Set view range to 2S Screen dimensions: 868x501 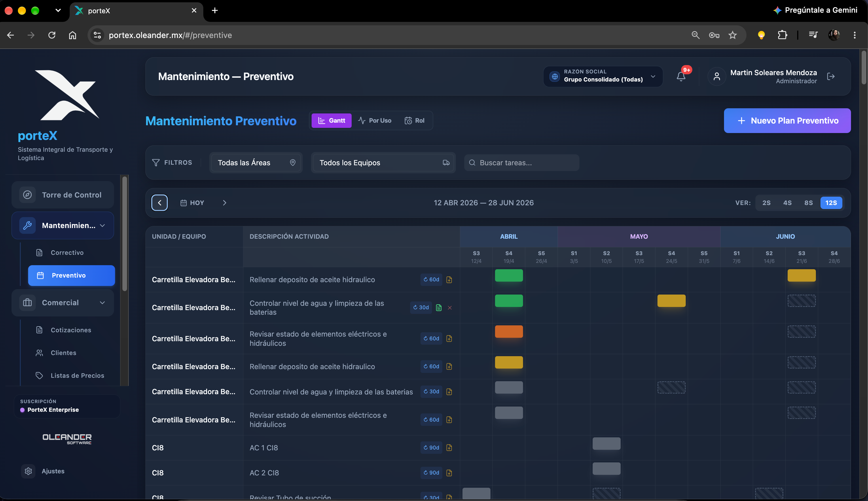pos(766,203)
